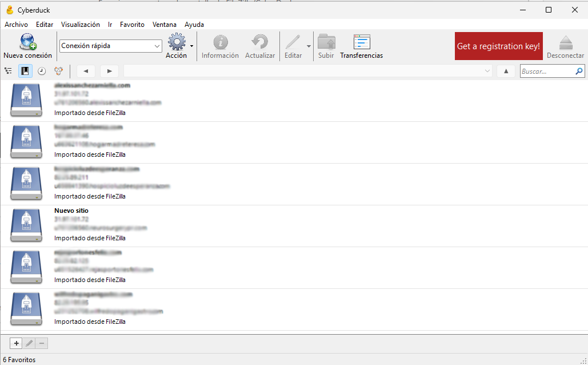Toggle the bookmarks view button
588x365 pixels.
25,71
